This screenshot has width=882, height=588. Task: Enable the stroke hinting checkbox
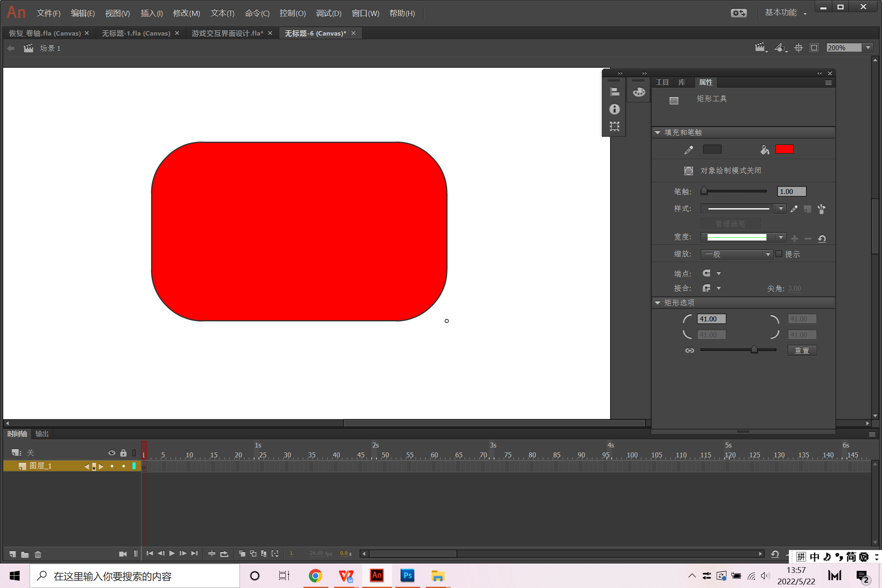click(x=779, y=254)
